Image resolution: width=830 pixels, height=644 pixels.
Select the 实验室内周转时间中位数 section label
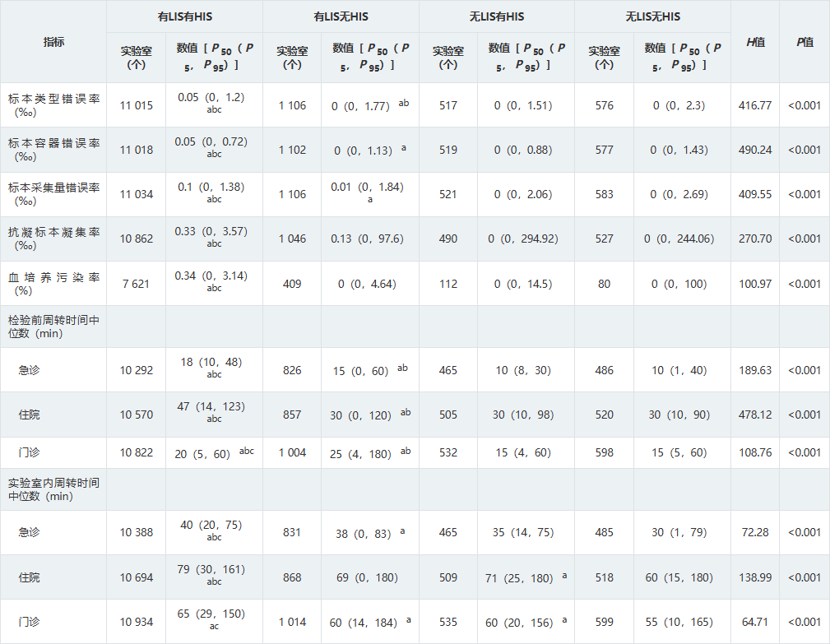[x=53, y=489]
